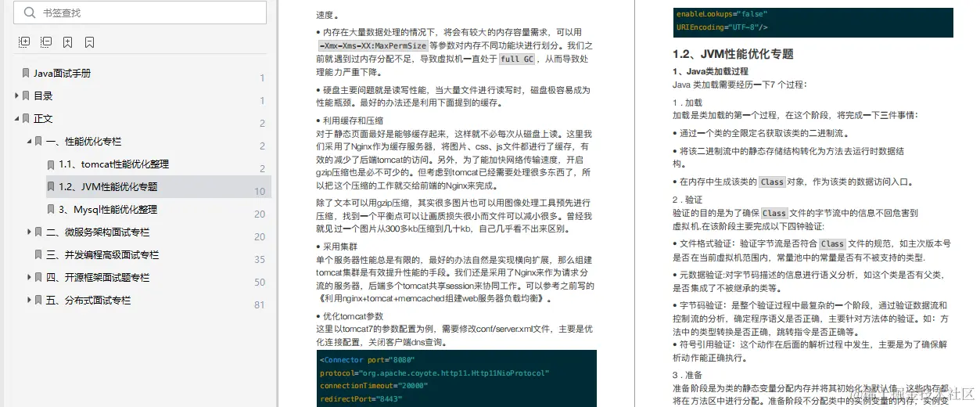Screen dimensions: 980x407
Task: Click the step heading 3 . 准备
Action: [x=687, y=376]
